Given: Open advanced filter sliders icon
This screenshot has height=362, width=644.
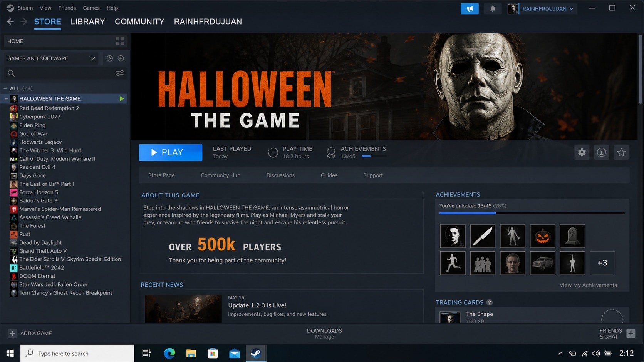Looking at the screenshot, I should [x=120, y=73].
